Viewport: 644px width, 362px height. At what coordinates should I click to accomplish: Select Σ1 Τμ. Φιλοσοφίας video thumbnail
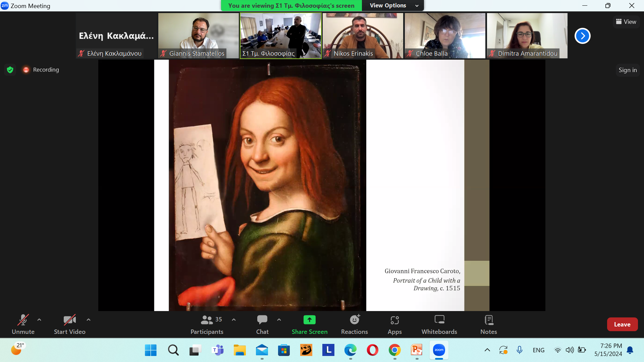tap(281, 36)
